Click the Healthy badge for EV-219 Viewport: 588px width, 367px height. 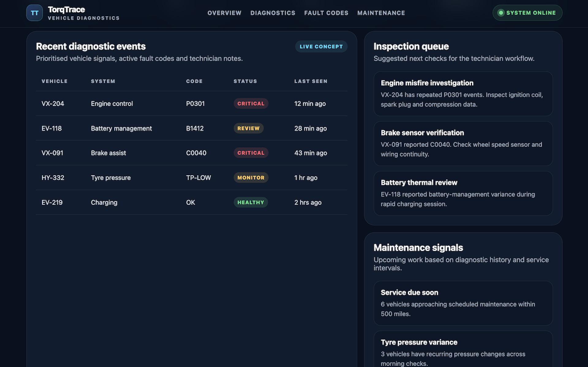[251, 202]
